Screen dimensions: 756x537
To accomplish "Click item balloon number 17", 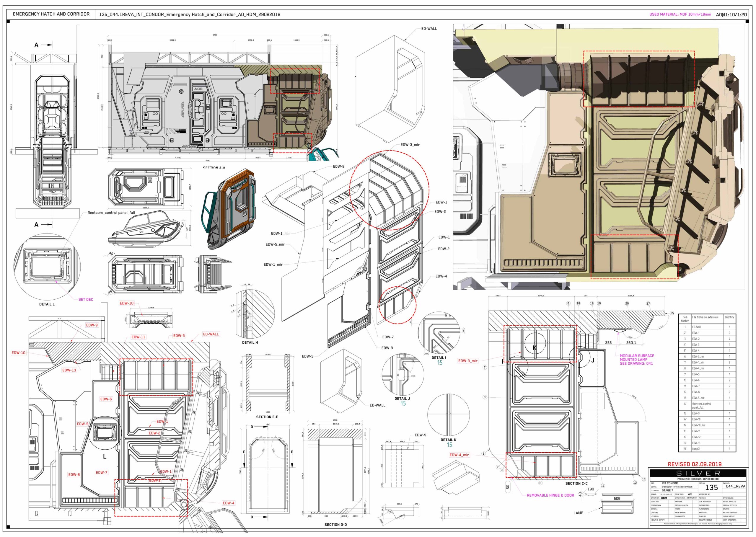I will click(x=648, y=303).
